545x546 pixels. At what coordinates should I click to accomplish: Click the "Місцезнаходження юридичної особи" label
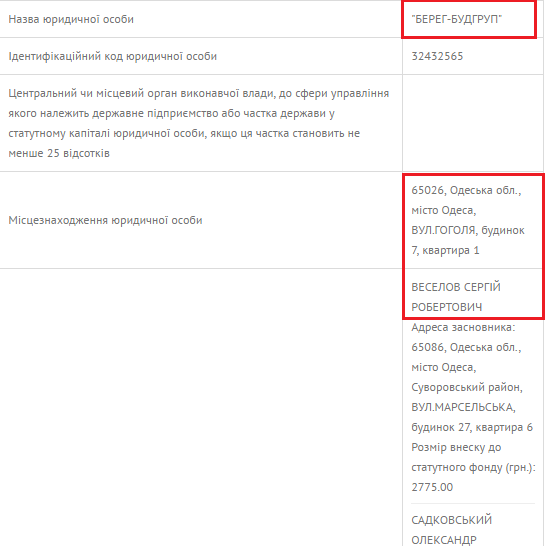105,220
